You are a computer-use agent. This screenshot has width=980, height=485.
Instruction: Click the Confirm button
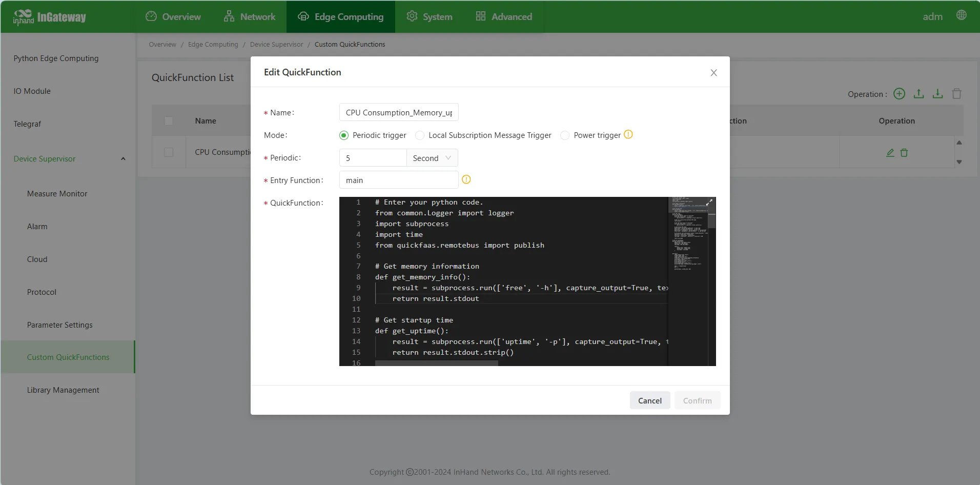697,400
